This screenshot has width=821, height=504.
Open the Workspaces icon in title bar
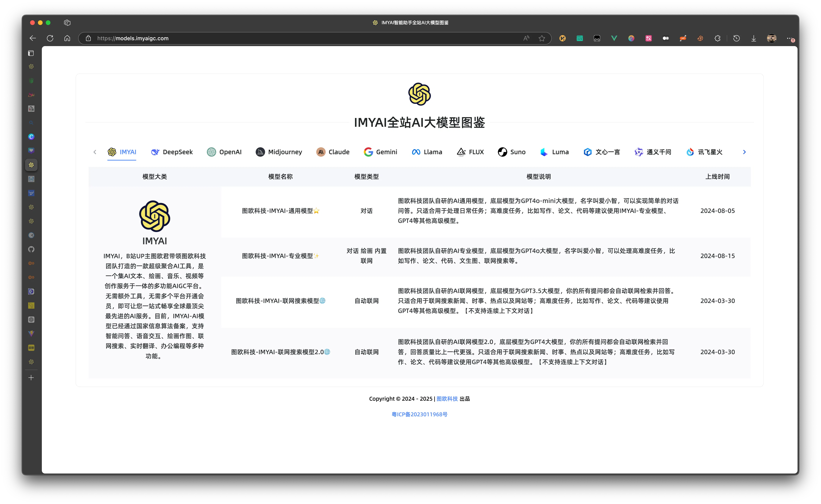[67, 22]
